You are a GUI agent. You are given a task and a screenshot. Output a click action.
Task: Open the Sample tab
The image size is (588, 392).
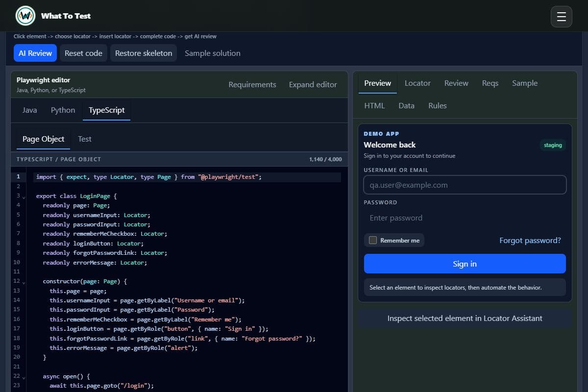[525, 83]
